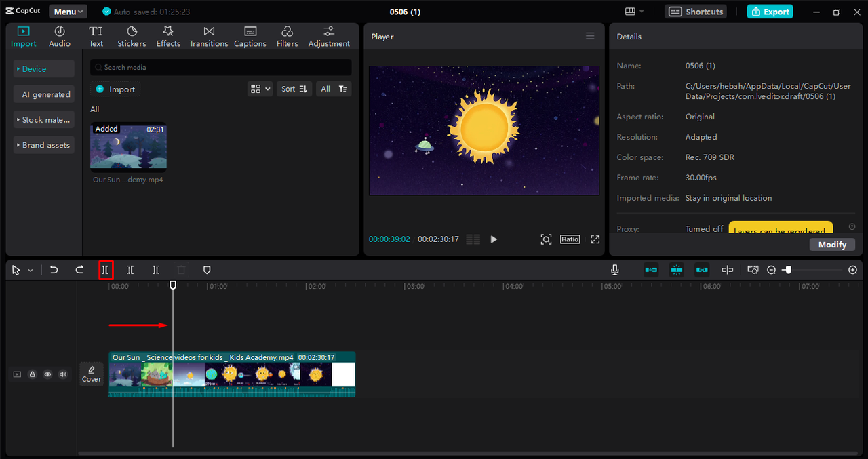Open the Sort options dropdown
868x459 pixels.
[x=294, y=89]
